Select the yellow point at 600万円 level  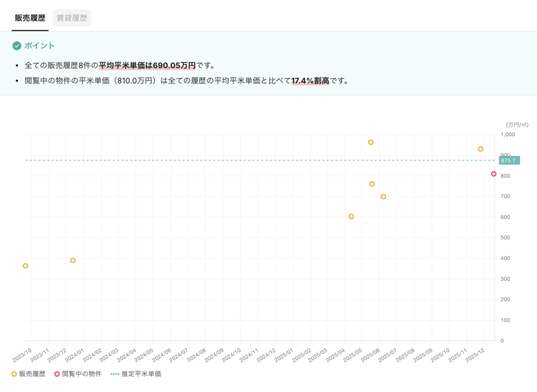pyautogui.click(x=351, y=216)
